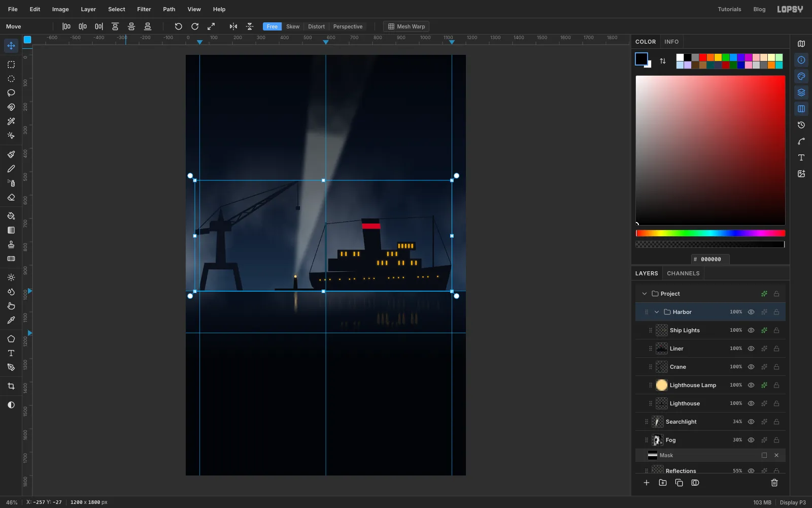
Task: Open the Layer menu
Action: click(88, 9)
